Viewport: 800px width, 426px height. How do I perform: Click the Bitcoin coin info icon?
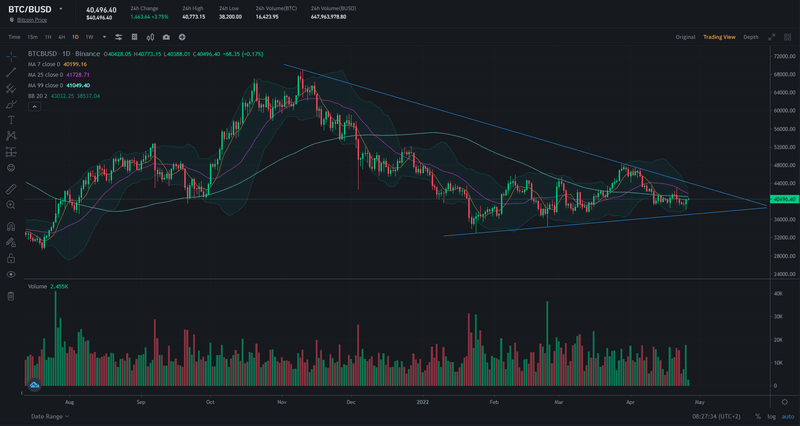(x=12, y=20)
